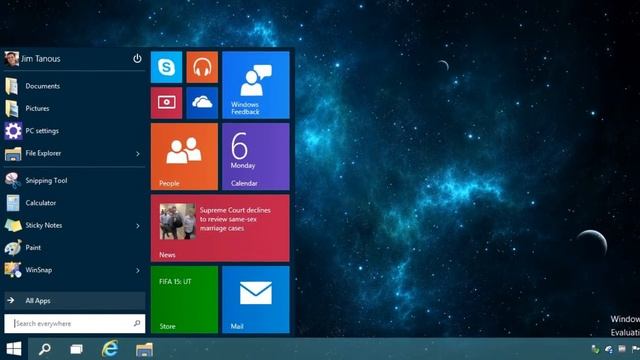Launch Snipping Tool
Viewport: 640px width, 360px height.
point(74,180)
